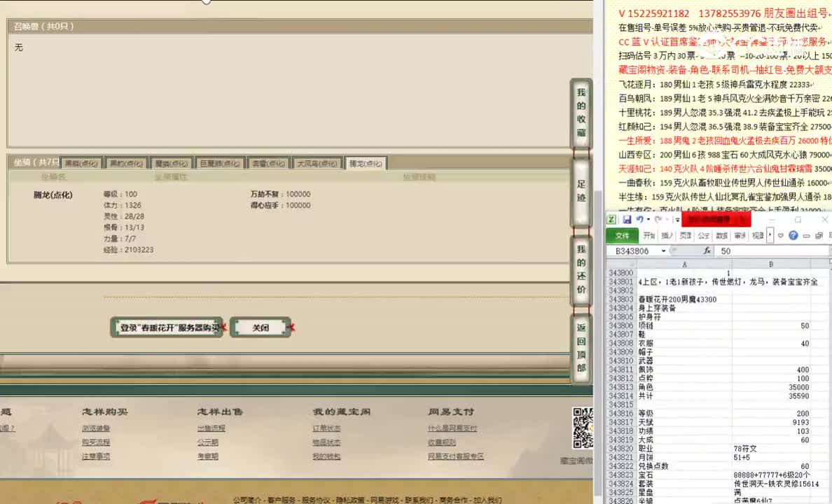Click the 关闭 button in the game panel
This screenshot has width=832, height=504.
tap(261, 327)
